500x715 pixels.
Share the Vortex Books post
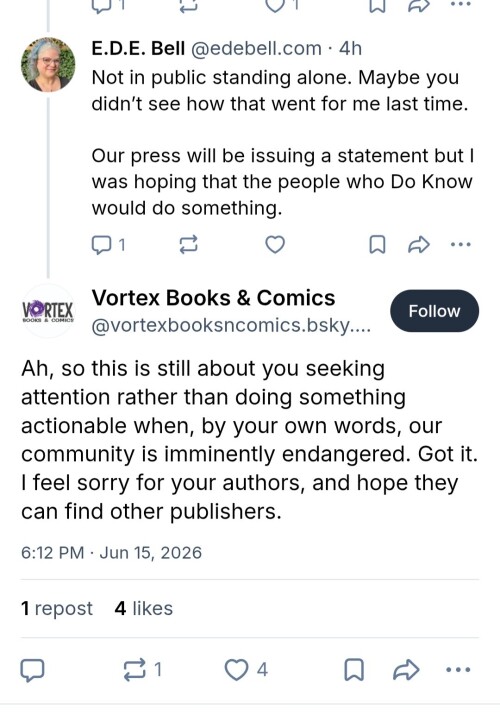click(x=406, y=670)
